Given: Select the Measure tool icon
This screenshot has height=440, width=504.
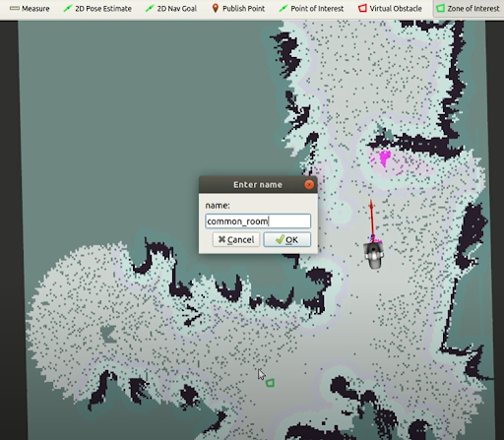Looking at the screenshot, I should pyautogui.click(x=15, y=9).
